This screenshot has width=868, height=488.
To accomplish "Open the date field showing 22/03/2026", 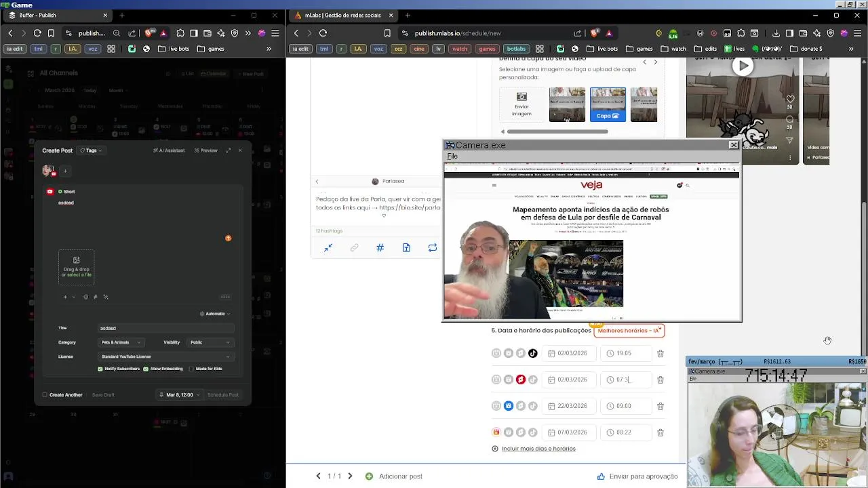I will click(568, 406).
